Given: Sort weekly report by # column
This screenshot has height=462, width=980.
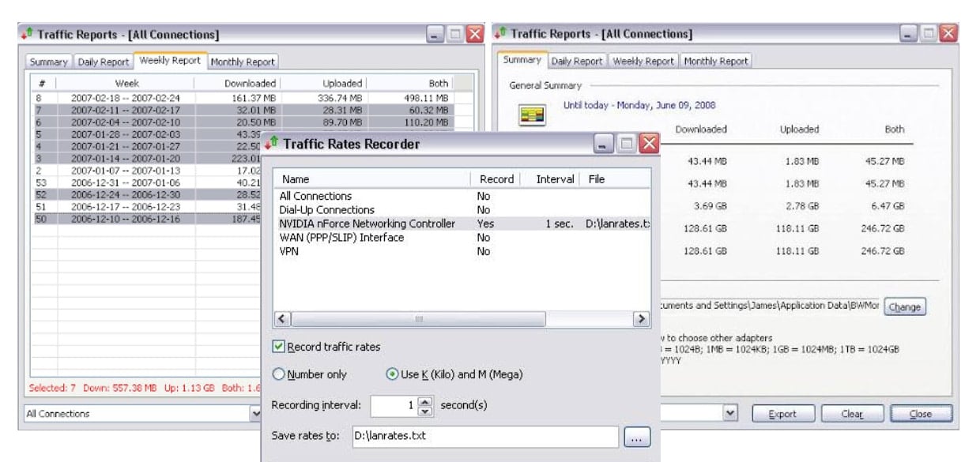Looking at the screenshot, I should [43, 83].
